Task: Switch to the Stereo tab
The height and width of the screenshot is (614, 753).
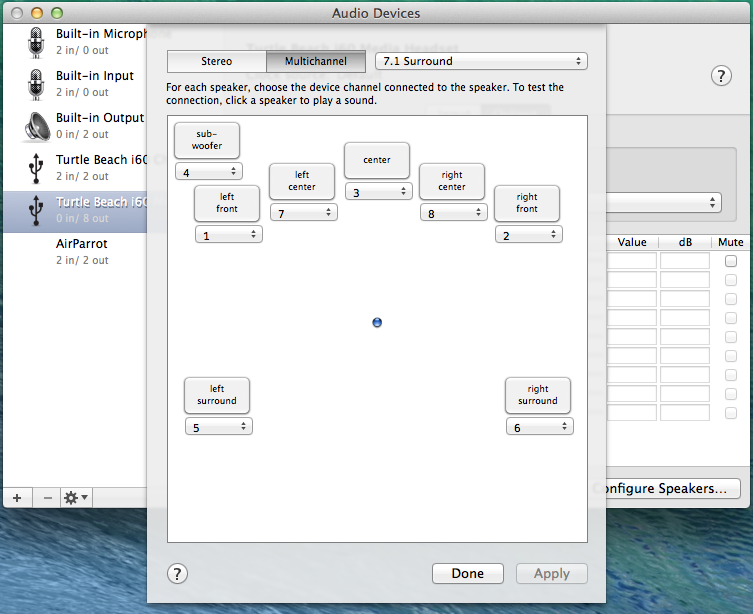Action: coord(216,61)
